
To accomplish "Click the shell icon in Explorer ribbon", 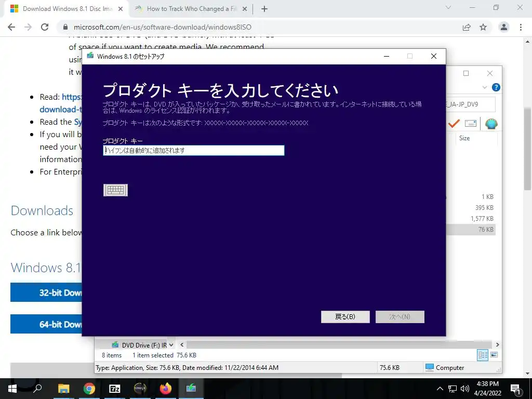I will click(x=491, y=124).
